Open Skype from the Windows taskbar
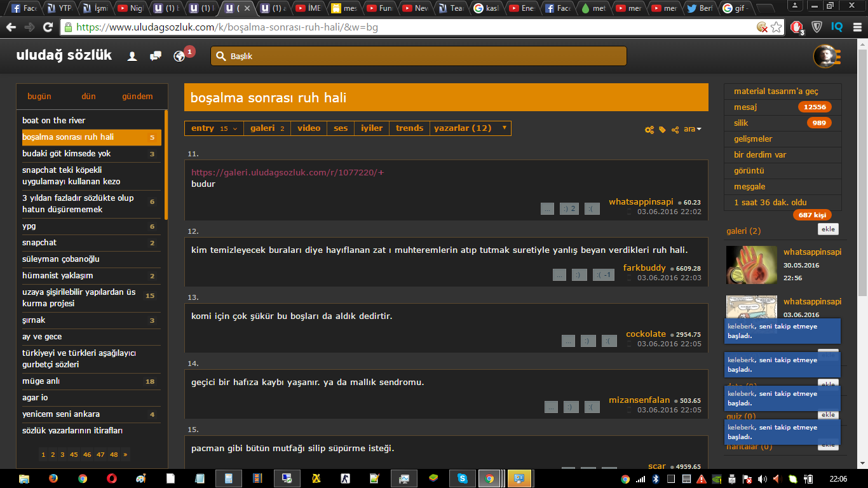The width and height of the screenshot is (868, 488). coord(463,478)
